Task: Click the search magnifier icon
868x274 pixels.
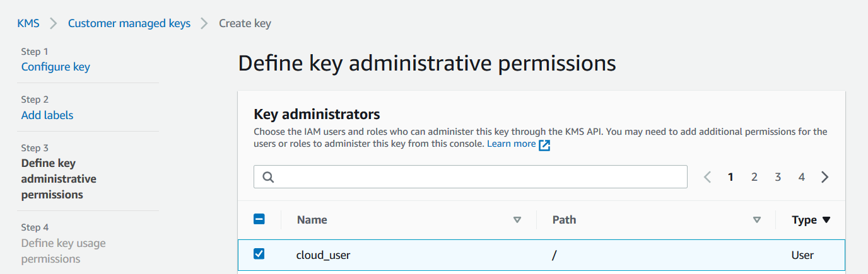Action: click(x=268, y=177)
